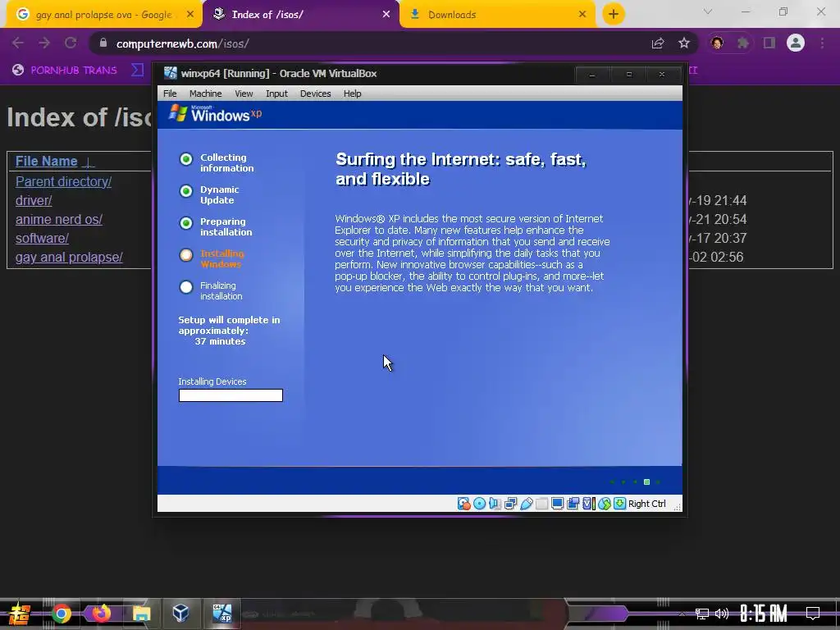840x630 pixels.
Task: Reload the page in Chrome
Action: [71, 43]
